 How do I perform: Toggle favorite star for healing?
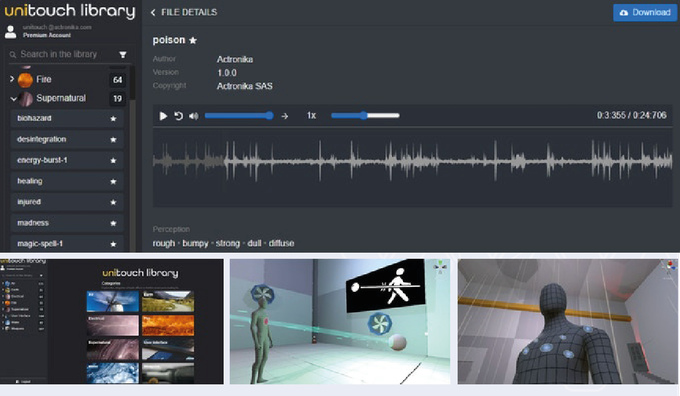113,181
